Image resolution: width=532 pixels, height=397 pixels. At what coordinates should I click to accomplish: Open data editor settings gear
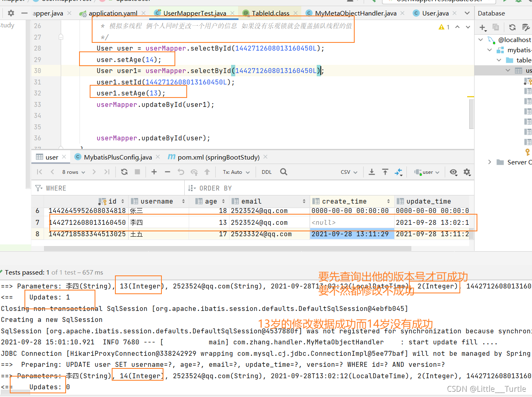coord(467,172)
